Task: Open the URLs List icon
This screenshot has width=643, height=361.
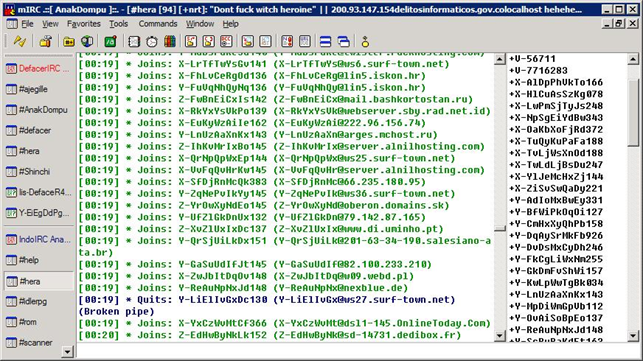Action: (x=305, y=41)
